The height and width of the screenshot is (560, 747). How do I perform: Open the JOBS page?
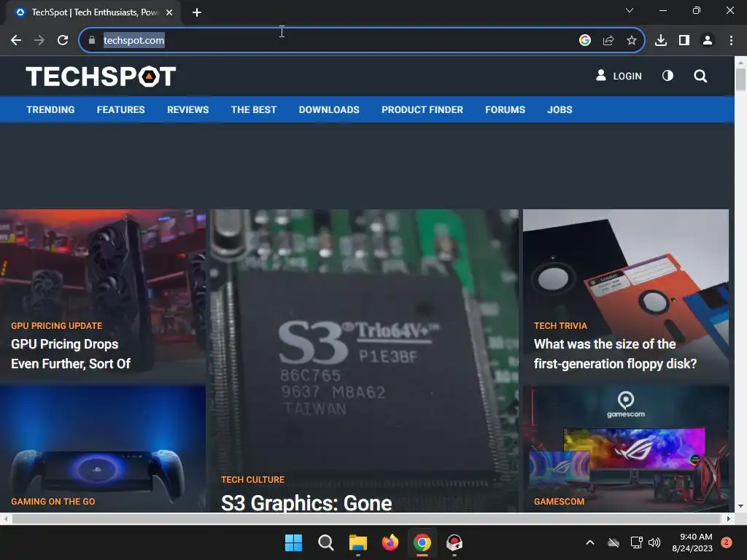pyautogui.click(x=560, y=109)
